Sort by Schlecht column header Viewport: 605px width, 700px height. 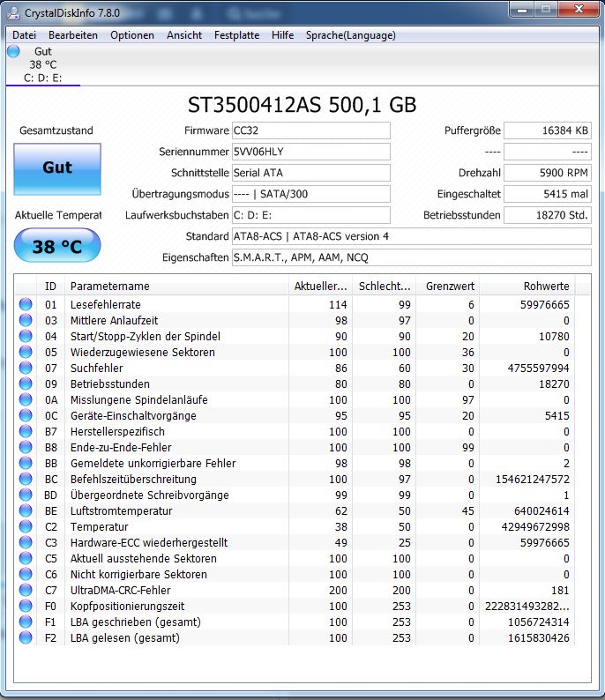click(384, 287)
